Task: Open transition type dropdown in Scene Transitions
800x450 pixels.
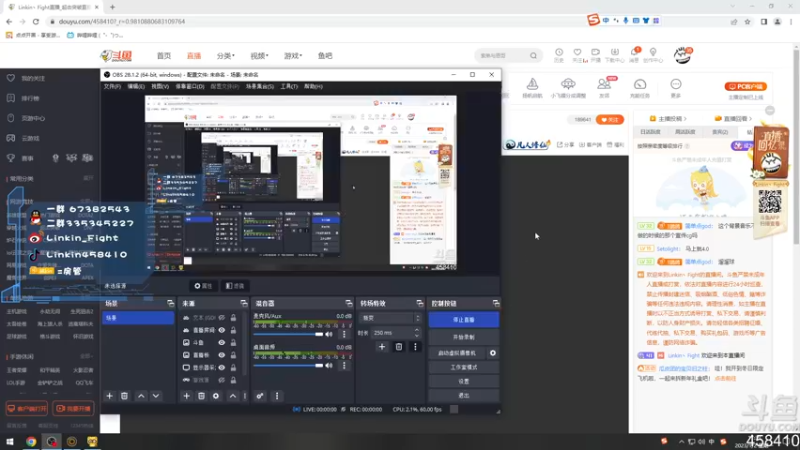Action: [391, 318]
